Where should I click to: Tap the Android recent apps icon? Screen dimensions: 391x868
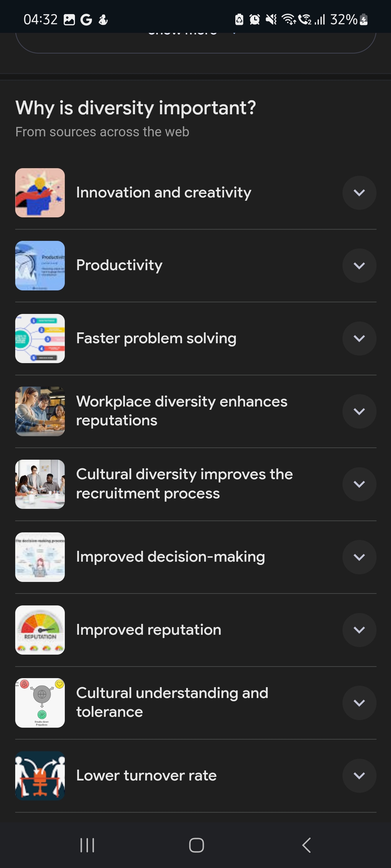click(87, 845)
